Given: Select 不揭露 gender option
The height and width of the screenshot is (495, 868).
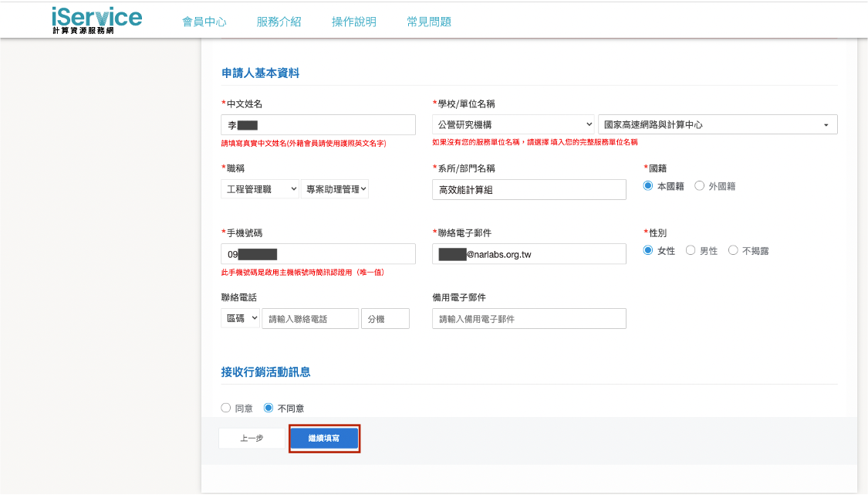Looking at the screenshot, I should click(x=734, y=251).
